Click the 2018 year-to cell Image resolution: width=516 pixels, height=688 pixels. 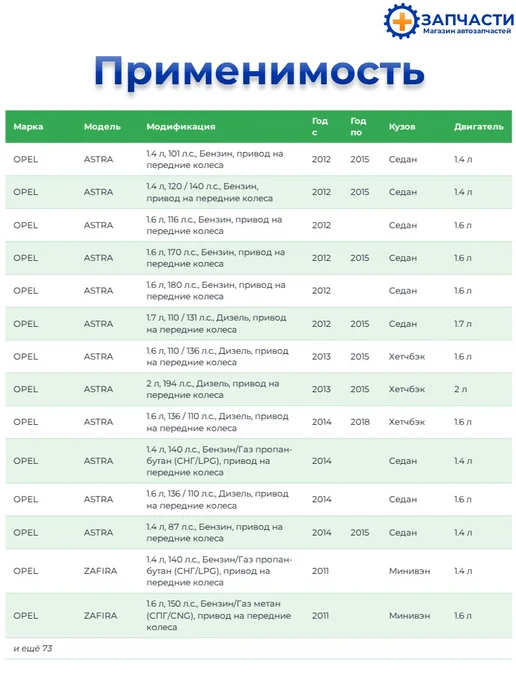coord(360,422)
